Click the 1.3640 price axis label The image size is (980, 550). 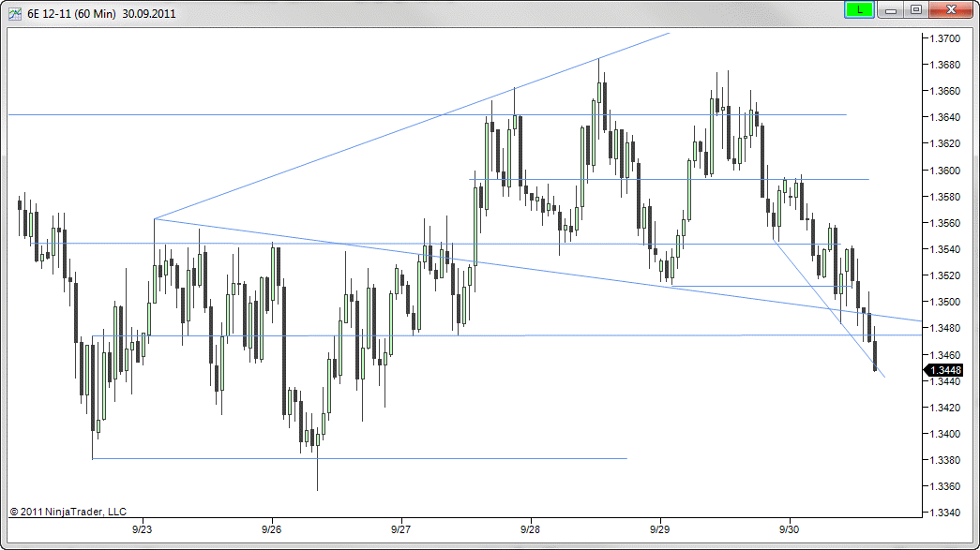click(x=945, y=117)
